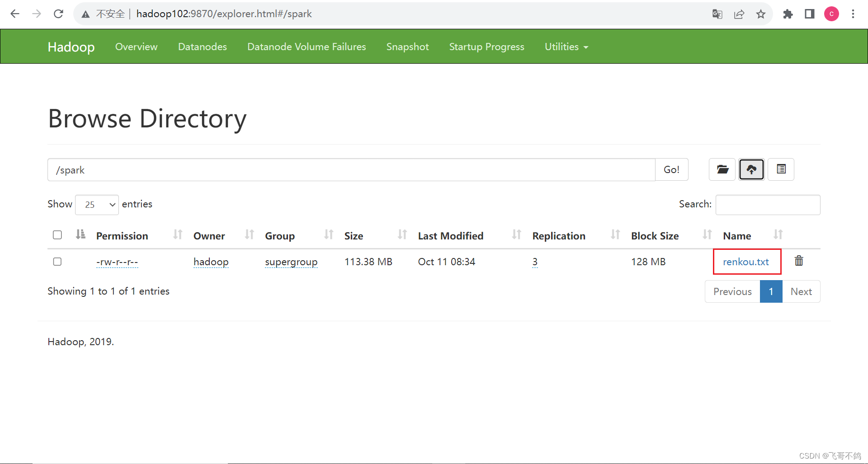Sort by Permission column arrows
Screen dimensions: 868x464
pos(178,234)
